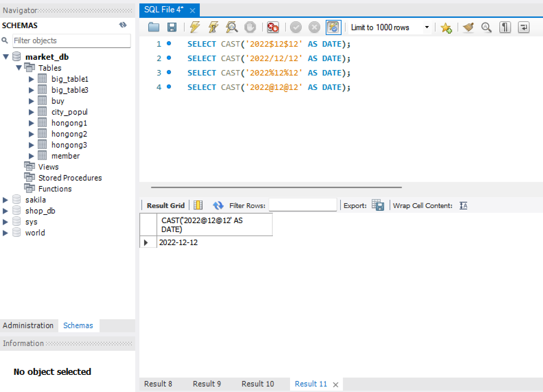The height and width of the screenshot is (392, 543).
Task: Commit transaction using the checkmark icon
Action: pos(296,27)
